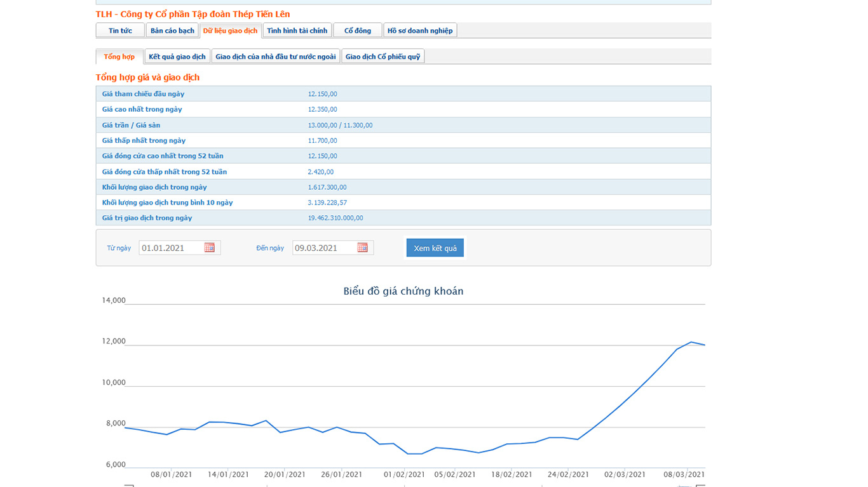Select the Tổng hợp sub-tab
Screen dimensions: 868x487
pos(119,57)
